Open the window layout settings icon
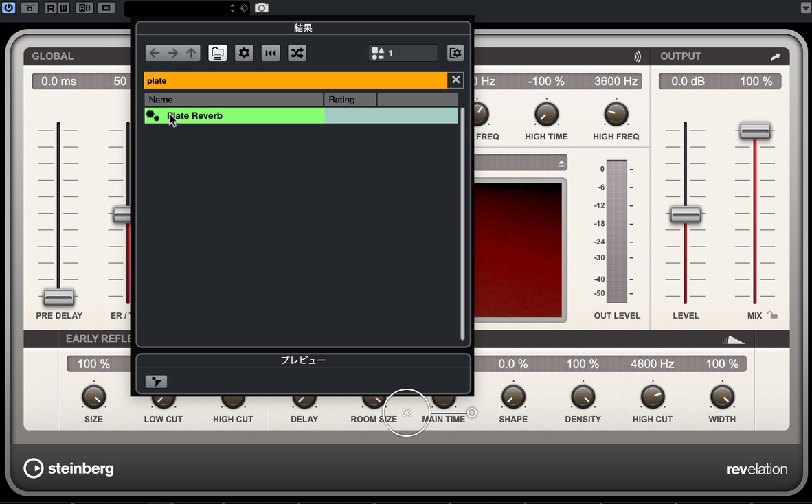The height and width of the screenshot is (504, 812). (455, 53)
